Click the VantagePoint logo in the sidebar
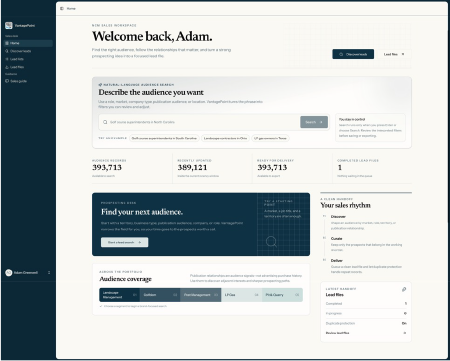 click(9, 25)
